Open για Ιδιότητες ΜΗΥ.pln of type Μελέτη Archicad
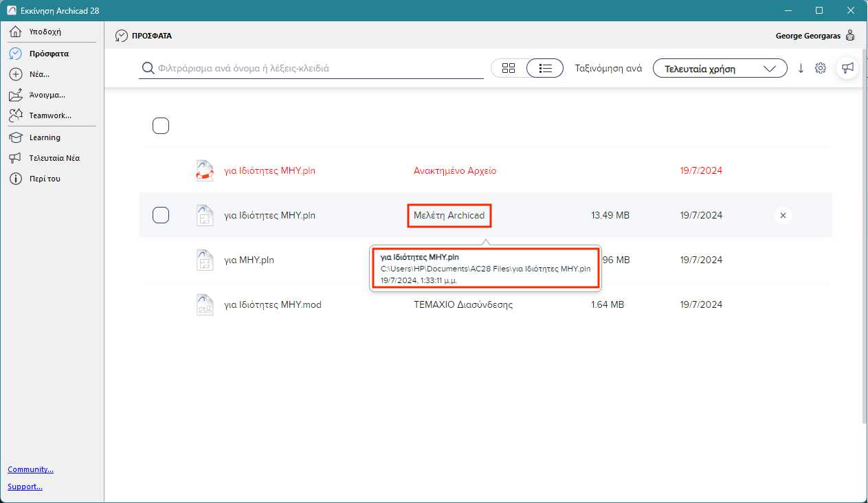Viewport: 868px width, 503px height. pos(270,215)
